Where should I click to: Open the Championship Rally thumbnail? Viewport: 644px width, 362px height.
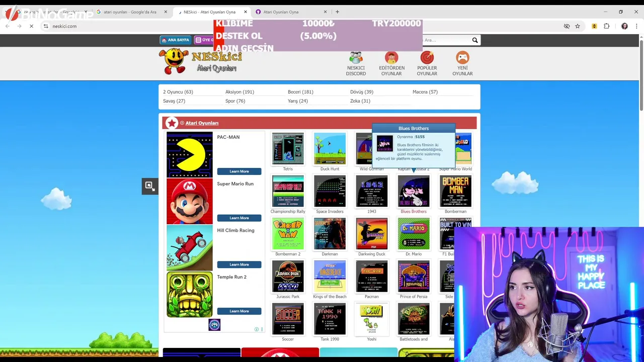coord(288,192)
